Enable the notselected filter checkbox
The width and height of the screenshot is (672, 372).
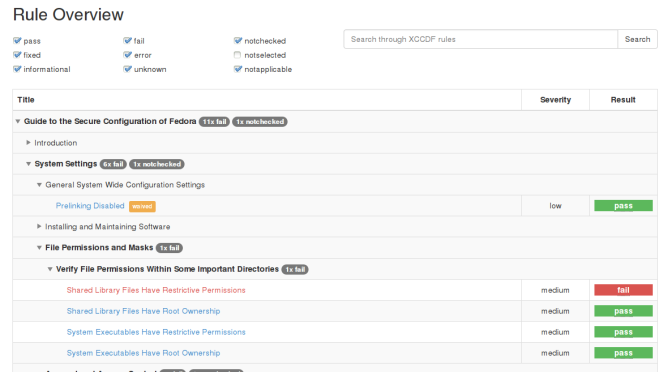(x=237, y=55)
